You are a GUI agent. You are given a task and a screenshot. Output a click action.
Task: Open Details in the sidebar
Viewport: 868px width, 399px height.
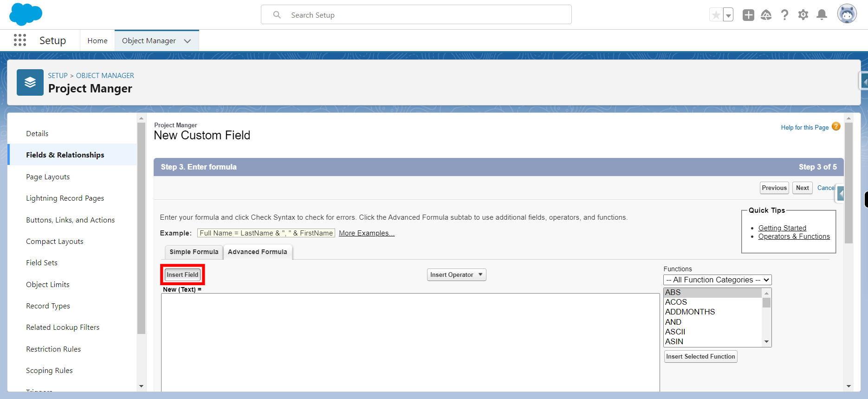pyautogui.click(x=37, y=133)
